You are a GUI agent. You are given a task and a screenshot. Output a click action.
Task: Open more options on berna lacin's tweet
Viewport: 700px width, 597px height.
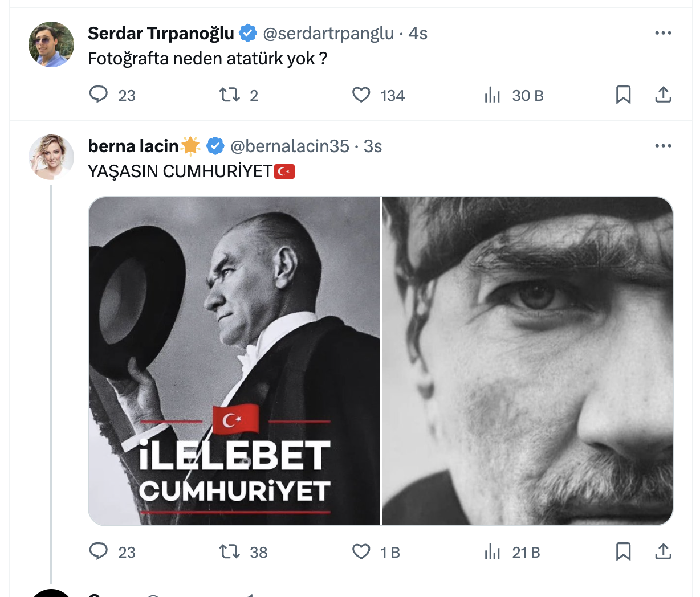pyautogui.click(x=663, y=145)
